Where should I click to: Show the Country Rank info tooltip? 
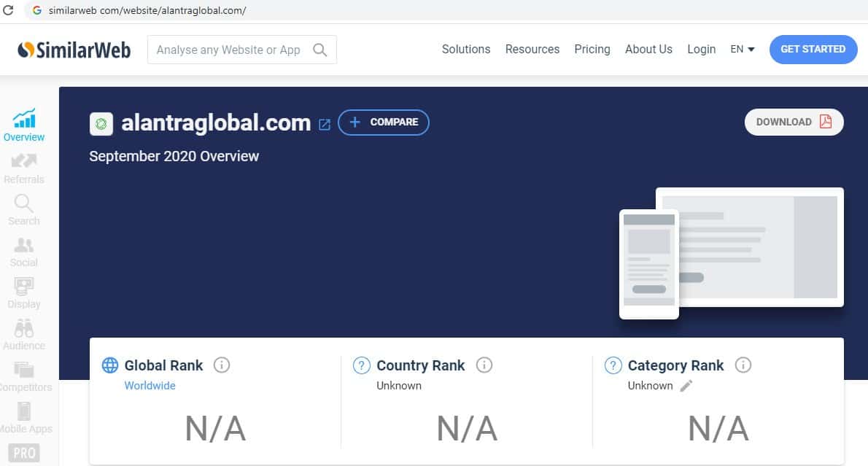(x=484, y=365)
